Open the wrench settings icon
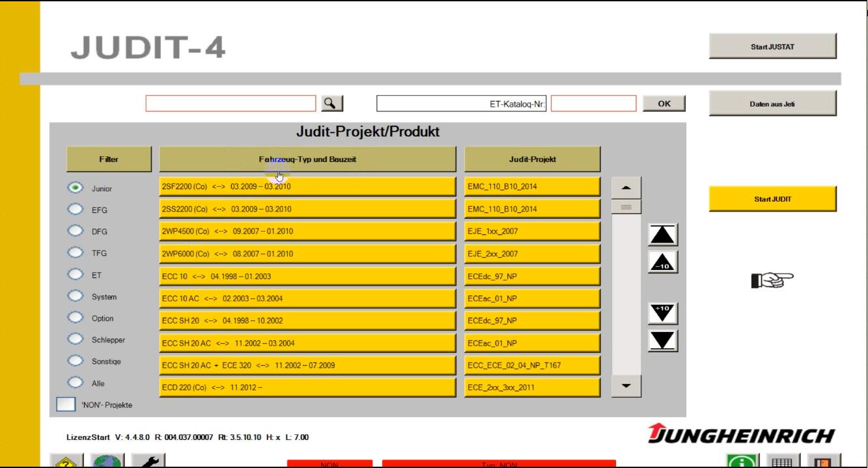Viewport: 868px width, 468px height. tap(149, 461)
